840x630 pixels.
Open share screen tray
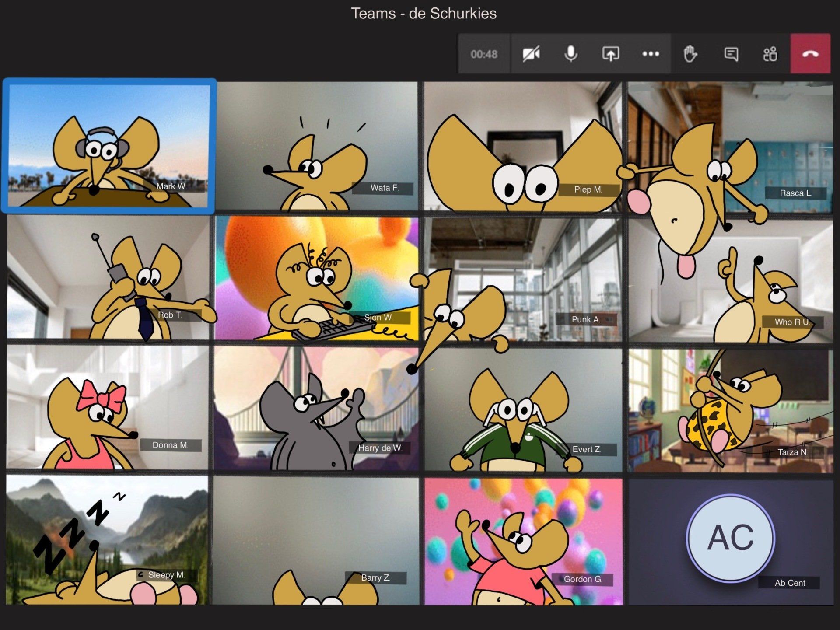point(610,54)
